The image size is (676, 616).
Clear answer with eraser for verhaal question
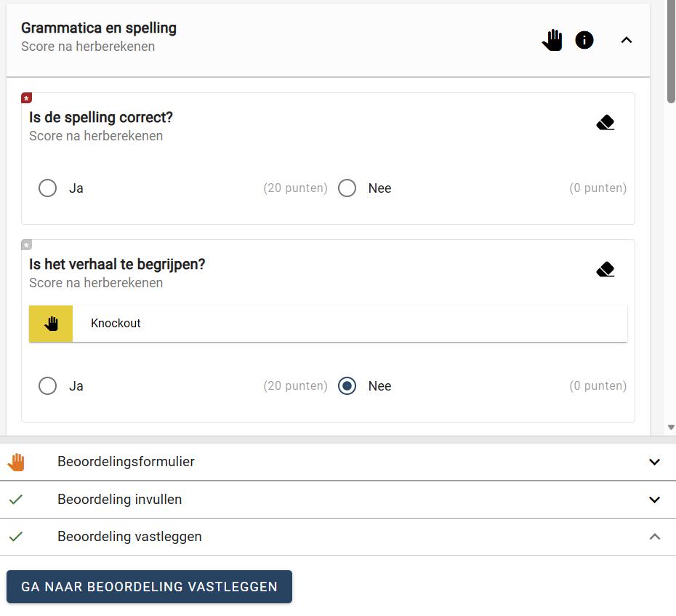pos(605,269)
